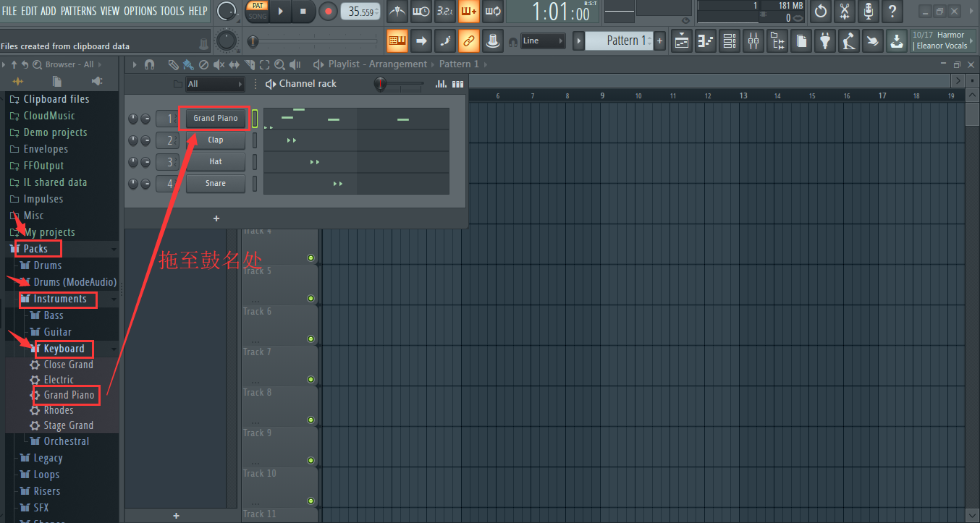Toggle step editing arrow icon
The height and width of the screenshot is (523, 980).
pos(421,41)
